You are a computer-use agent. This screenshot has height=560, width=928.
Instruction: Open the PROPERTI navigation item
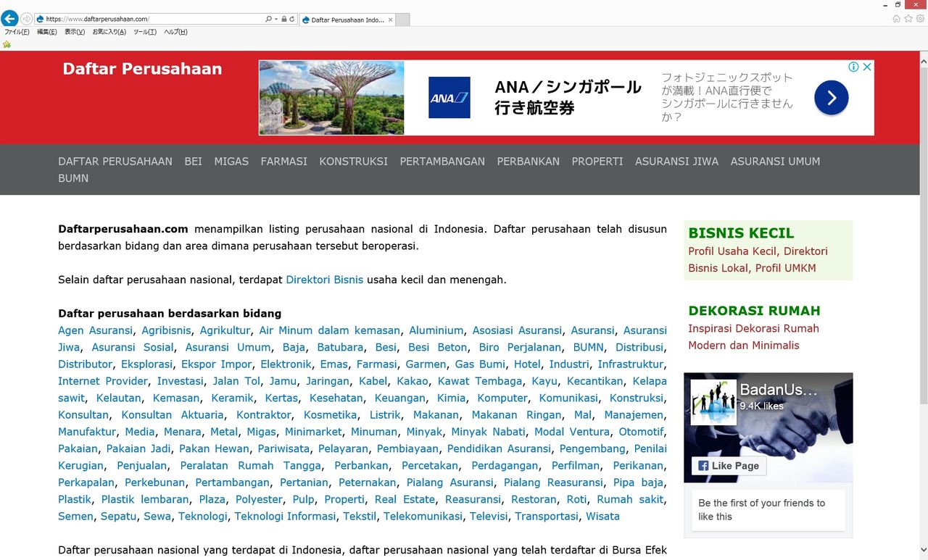coord(597,162)
